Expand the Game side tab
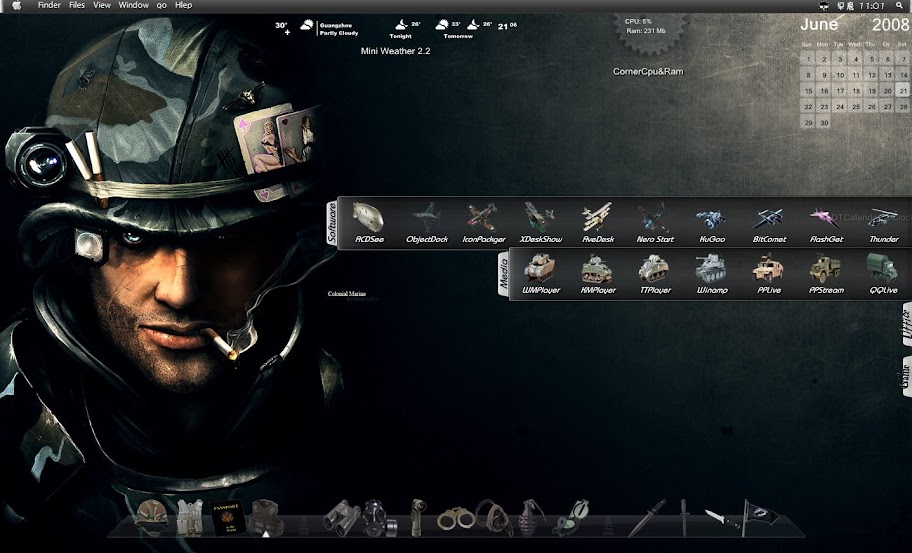 pos(906,377)
